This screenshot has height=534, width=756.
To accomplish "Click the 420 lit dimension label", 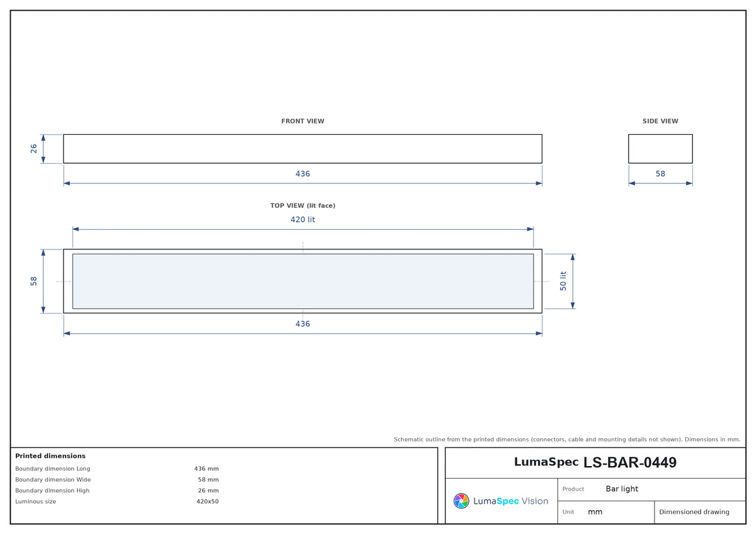I will click(x=302, y=220).
